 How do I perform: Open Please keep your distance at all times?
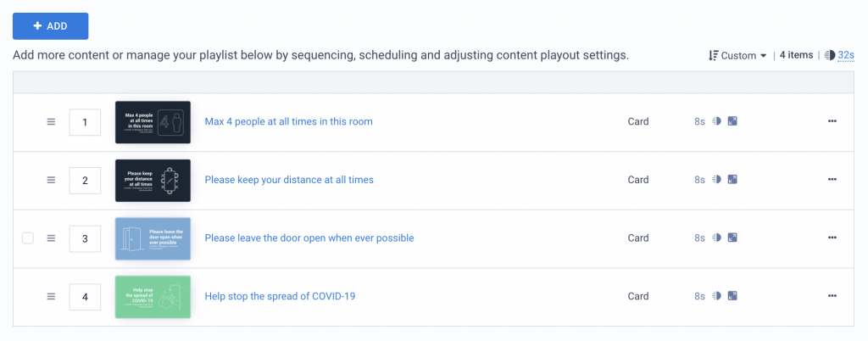(x=289, y=180)
